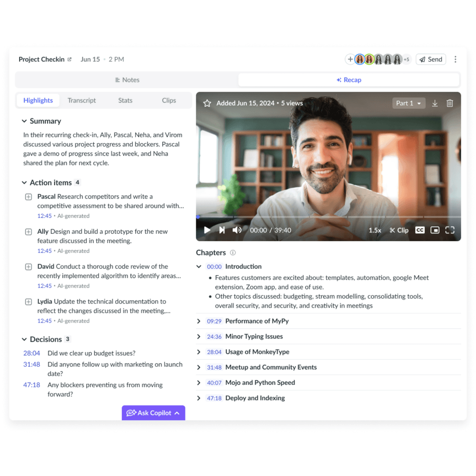Viewport: 476px width, 476px height.
Task: Collapse the Introduction chapter
Action: 199,266
